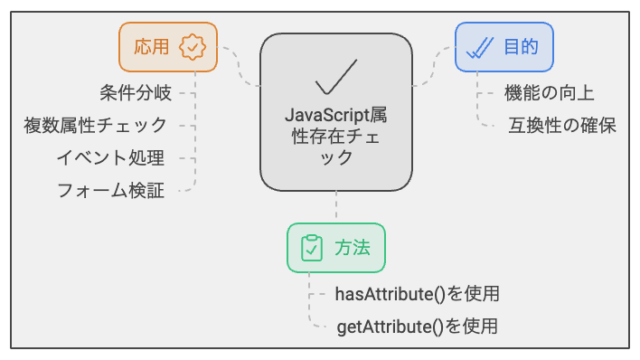Click the 目的 label text
The width and height of the screenshot is (640, 360).
(521, 47)
